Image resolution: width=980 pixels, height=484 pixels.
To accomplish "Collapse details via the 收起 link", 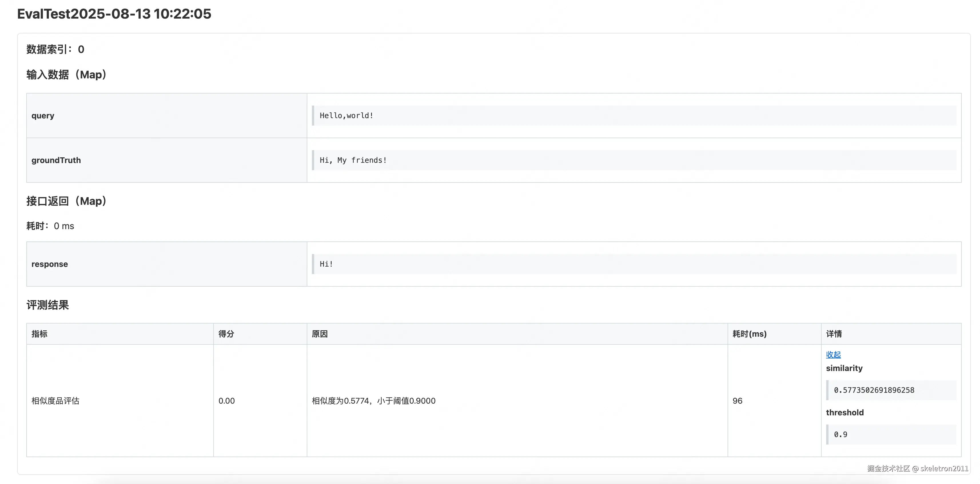I will point(833,354).
